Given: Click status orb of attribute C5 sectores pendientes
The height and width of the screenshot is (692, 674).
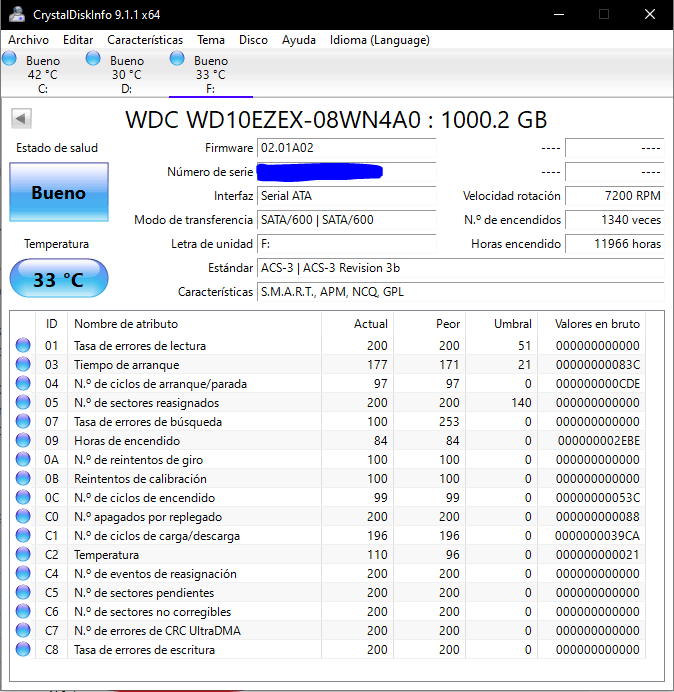Looking at the screenshot, I should coord(23,592).
